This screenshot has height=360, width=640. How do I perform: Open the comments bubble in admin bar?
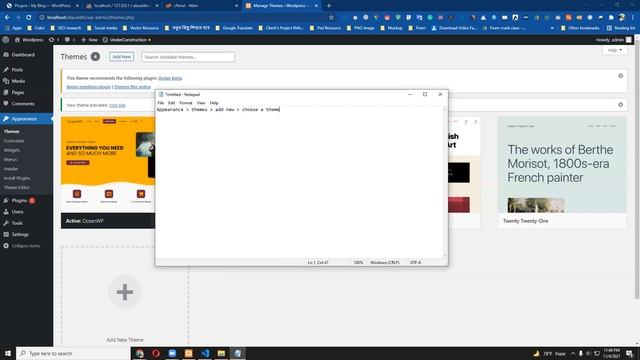(x=69, y=40)
